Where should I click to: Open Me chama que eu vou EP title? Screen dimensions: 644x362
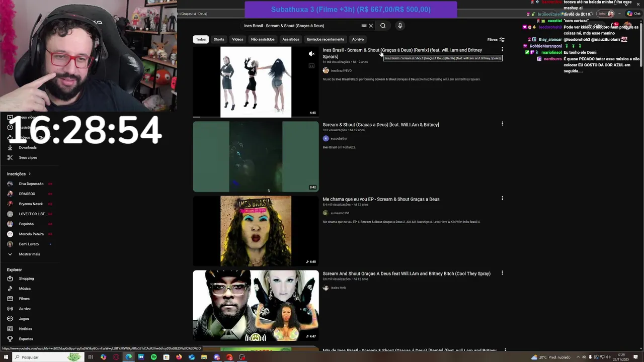point(381,199)
